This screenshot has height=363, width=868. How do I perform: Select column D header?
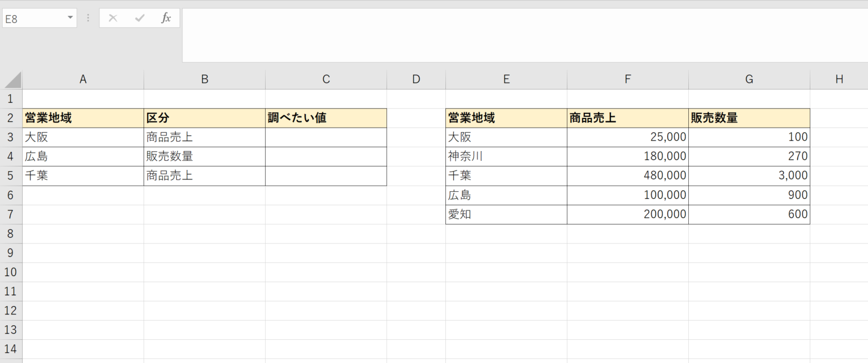[416, 80]
